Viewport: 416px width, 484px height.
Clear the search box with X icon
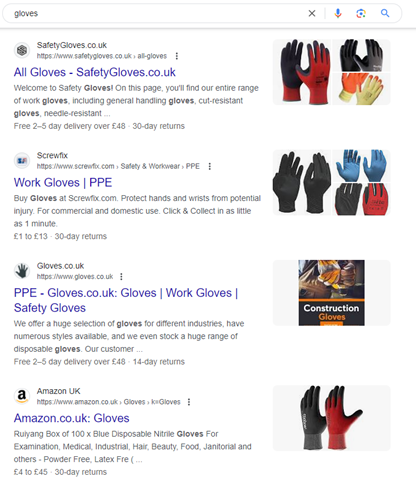[312, 13]
